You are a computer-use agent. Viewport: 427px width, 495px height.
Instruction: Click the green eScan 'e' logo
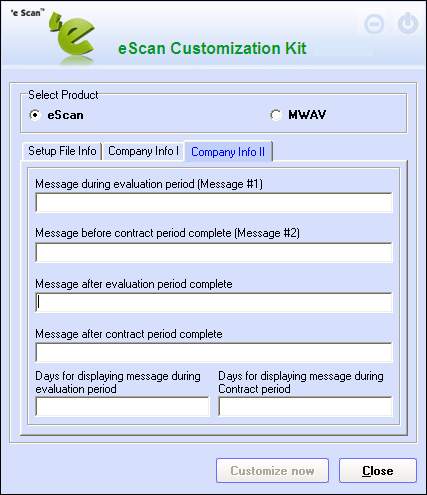coord(72,37)
